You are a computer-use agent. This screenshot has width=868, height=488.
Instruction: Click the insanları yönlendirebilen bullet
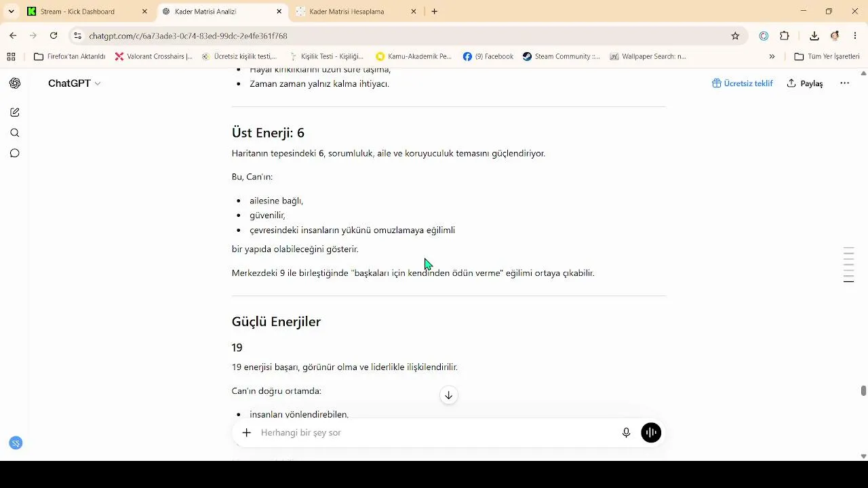click(299, 414)
